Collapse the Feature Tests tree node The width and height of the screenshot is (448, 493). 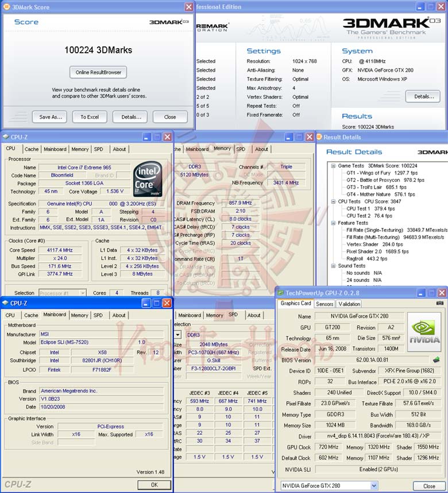point(333,223)
